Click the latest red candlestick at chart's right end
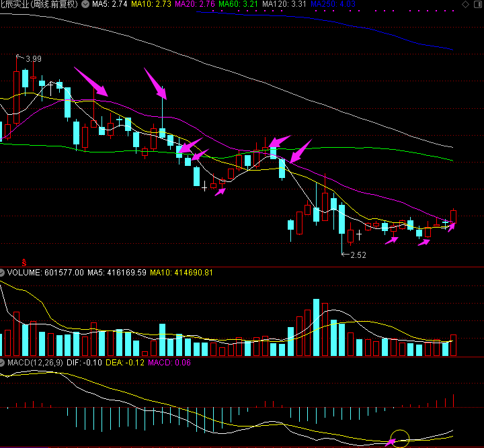The width and height of the screenshot is (484, 448). 454,216
